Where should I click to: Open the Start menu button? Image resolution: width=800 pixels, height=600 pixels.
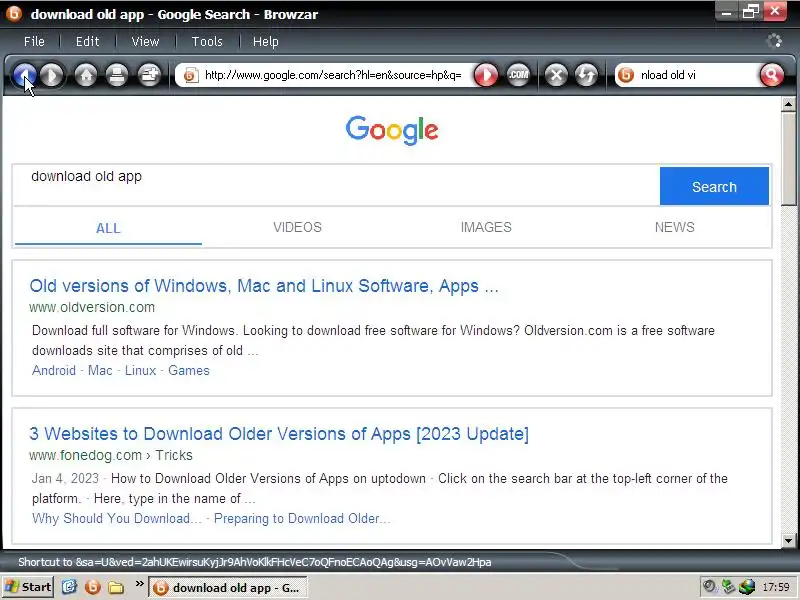coord(29,587)
